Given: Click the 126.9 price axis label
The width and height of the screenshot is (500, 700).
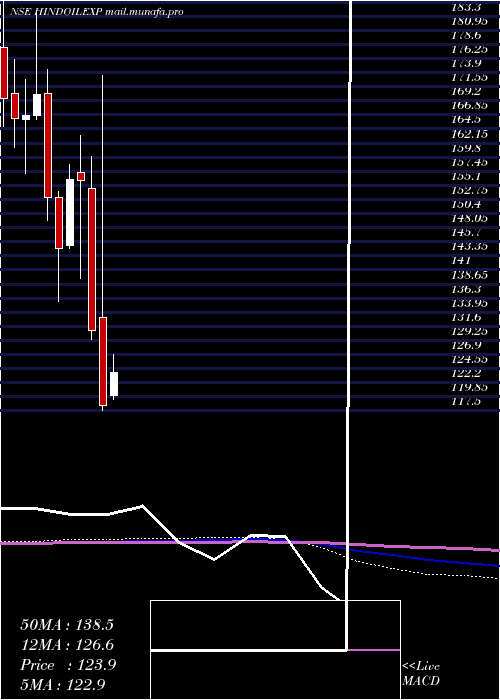Looking at the screenshot, I should (466, 345).
